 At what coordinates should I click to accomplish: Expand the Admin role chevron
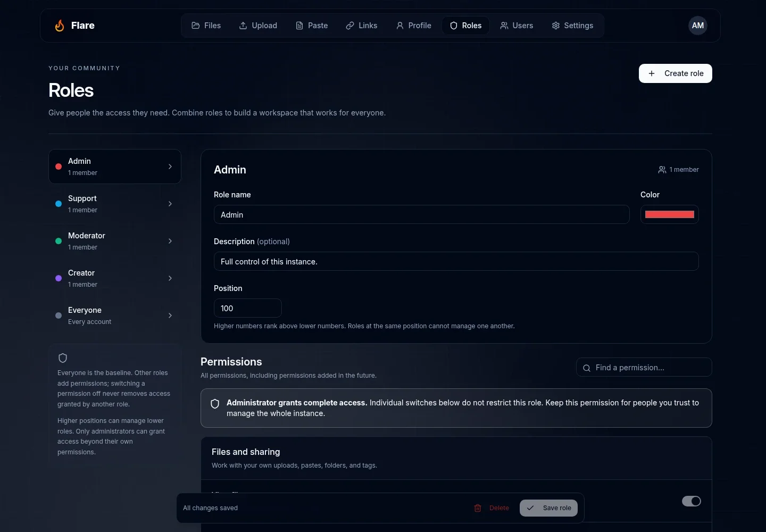click(170, 167)
